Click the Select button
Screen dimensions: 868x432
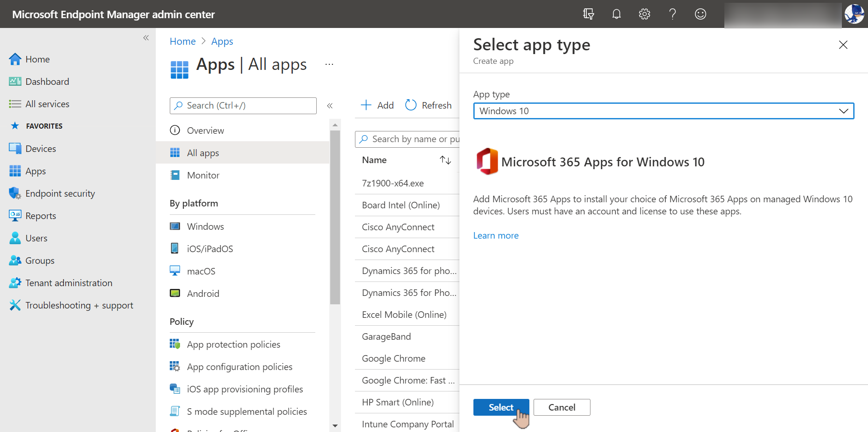click(x=501, y=407)
